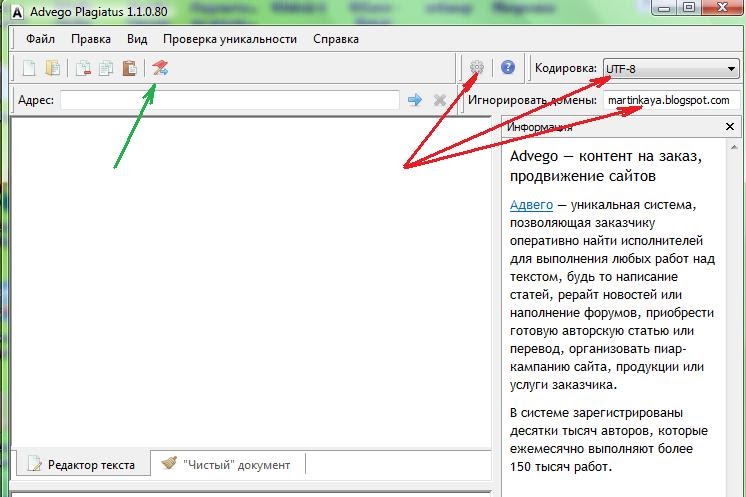This screenshot has height=497, width=746.
Task: Click the Copy toolbar icon
Action: pyautogui.click(x=106, y=68)
